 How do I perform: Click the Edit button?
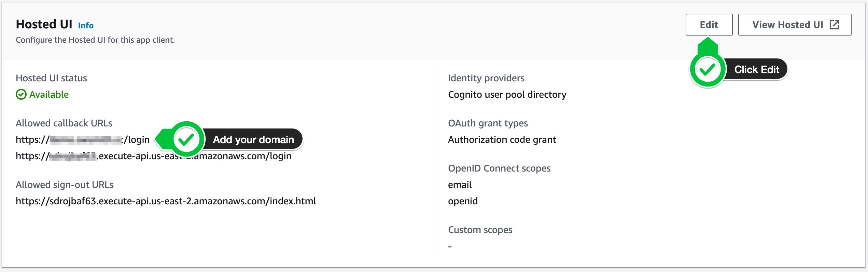pos(709,25)
